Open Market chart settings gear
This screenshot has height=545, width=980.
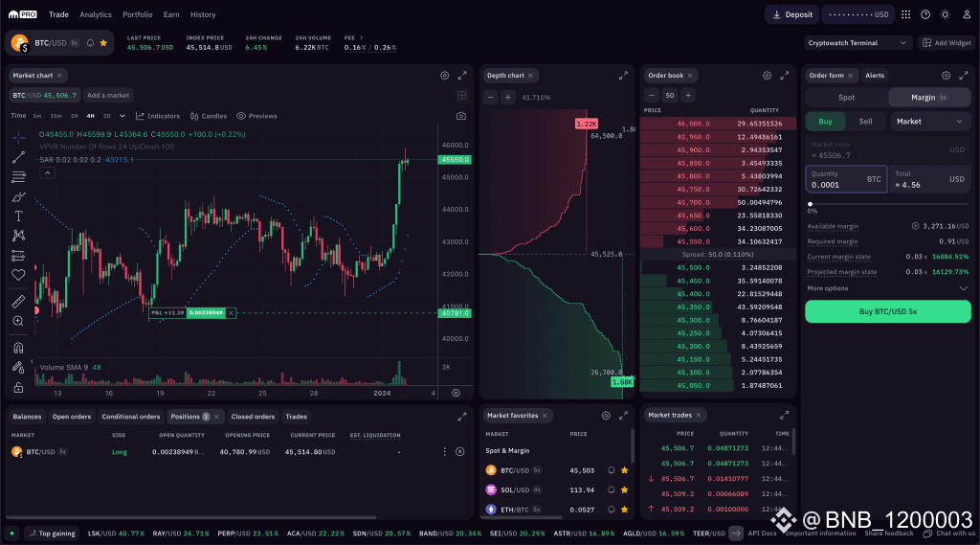point(444,75)
